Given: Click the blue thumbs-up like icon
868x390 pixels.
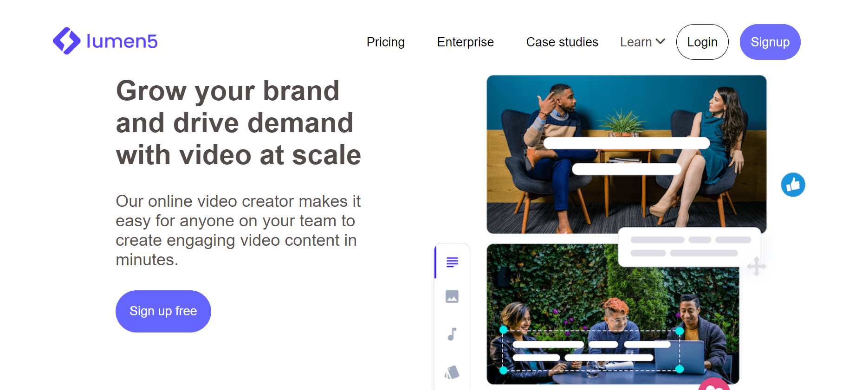Looking at the screenshot, I should (793, 185).
